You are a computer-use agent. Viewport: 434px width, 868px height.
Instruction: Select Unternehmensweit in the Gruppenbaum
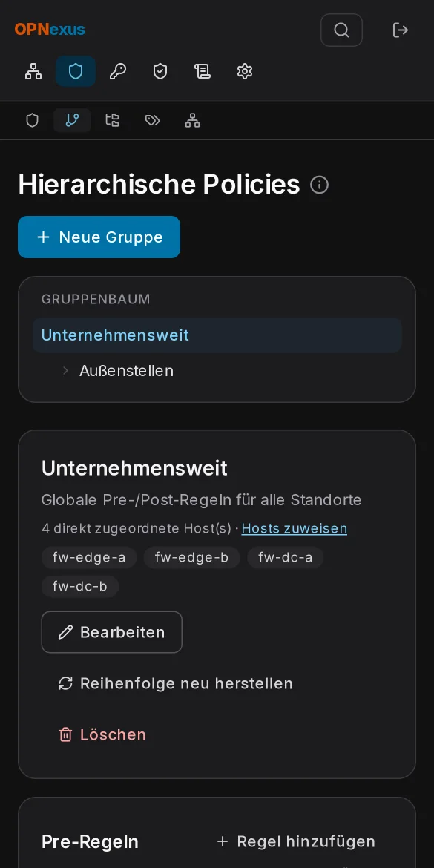coord(217,335)
